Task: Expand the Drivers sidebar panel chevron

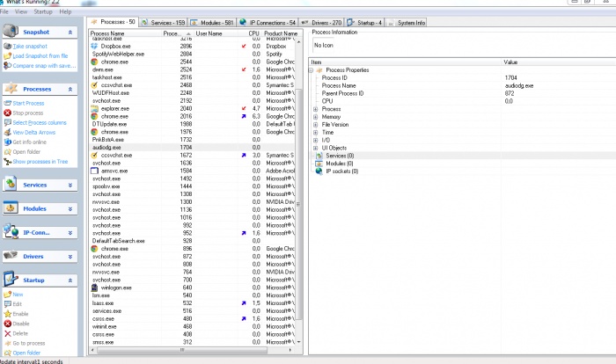Action: [70, 257]
